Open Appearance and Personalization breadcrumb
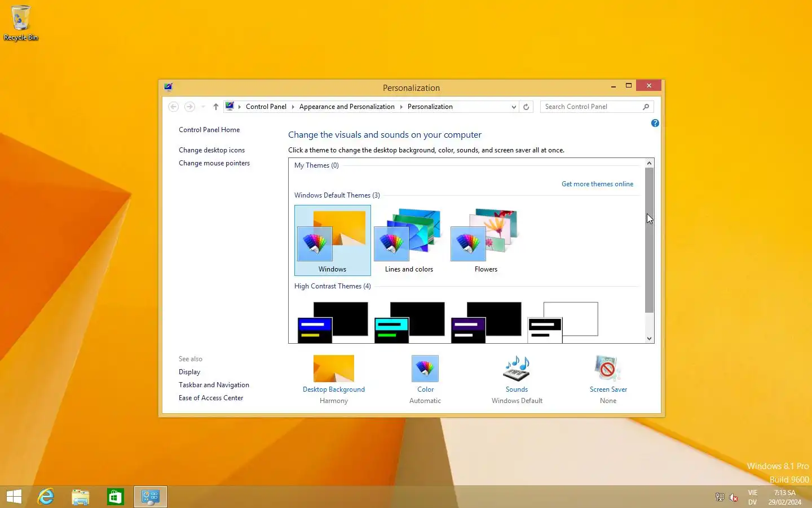Screen dimensions: 812x508 (347, 107)
